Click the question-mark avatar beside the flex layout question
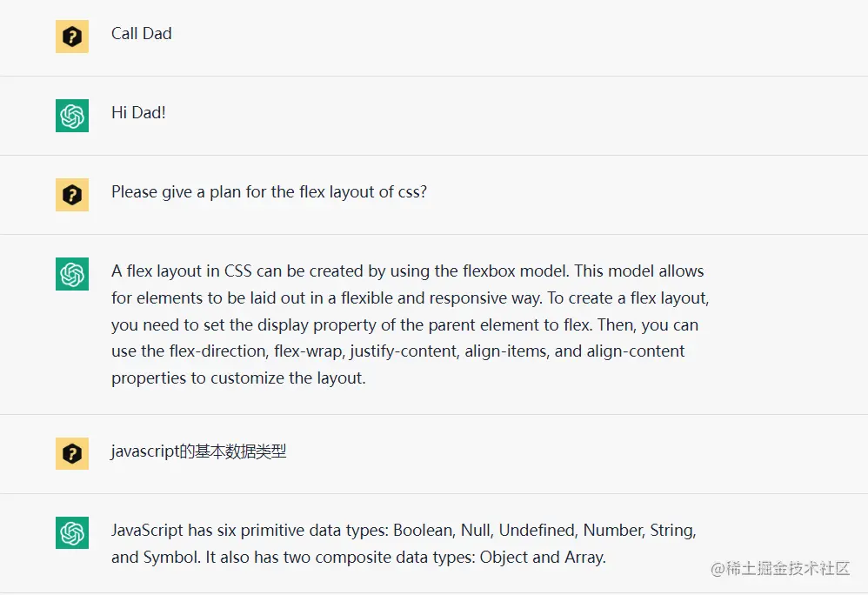Screen dimensions: 868x595 click(72, 195)
